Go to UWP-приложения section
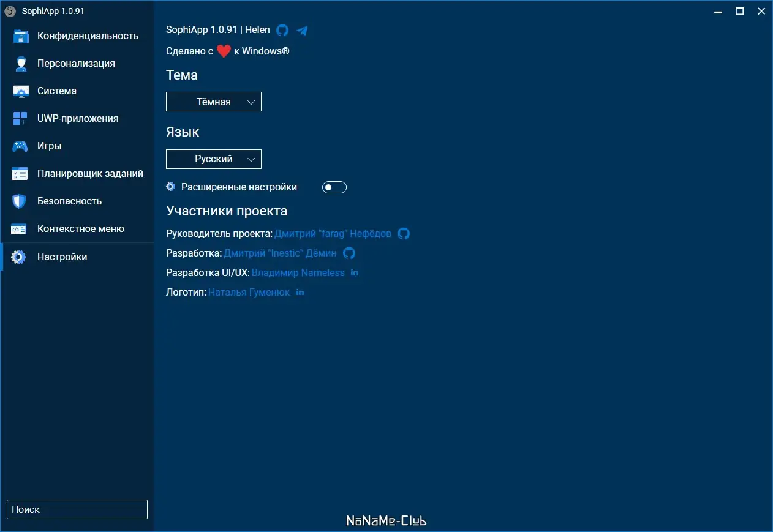Viewport: 773px width, 532px height. point(77,119)
